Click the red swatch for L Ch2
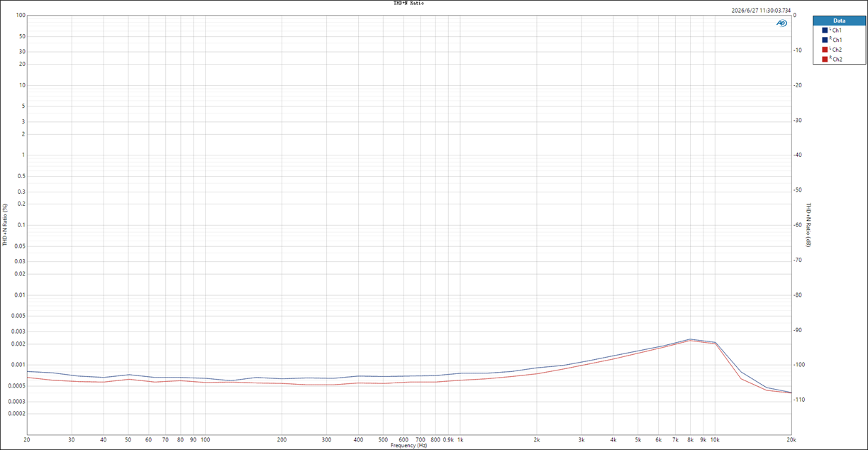Image resolution: width=868 pixels, height=450 pixels. 825,50
